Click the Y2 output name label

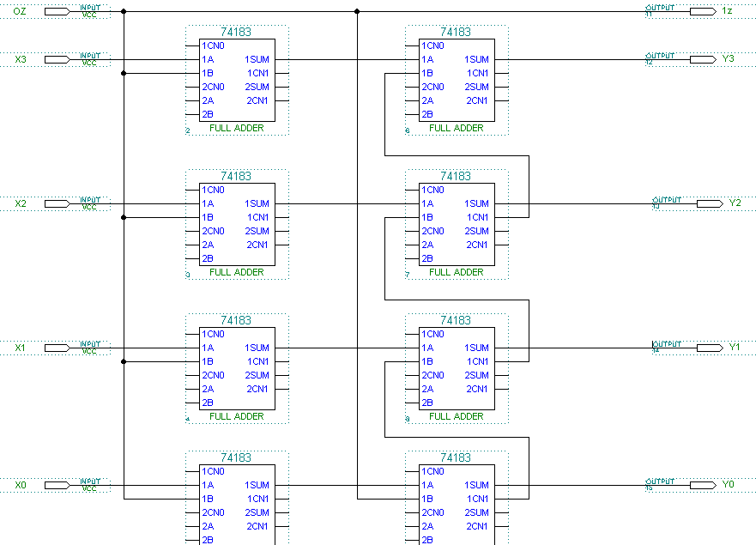[x=735, y=203]
